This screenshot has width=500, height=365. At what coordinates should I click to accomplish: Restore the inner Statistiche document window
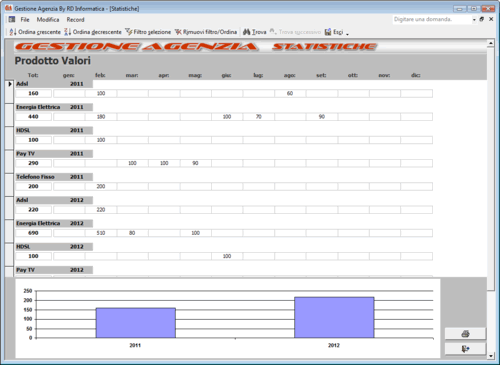tap(482, 19)
